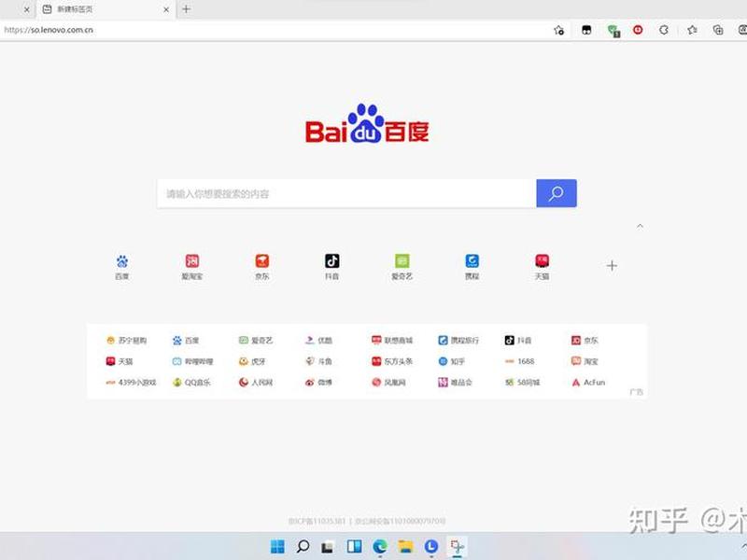Open Task View in the taskbar
The width and height of the screenshot is (747, 560).
click(x=328, y=547)
